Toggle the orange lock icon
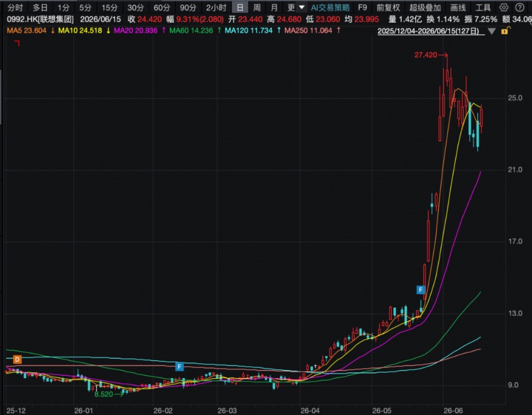Screen dimensions: 532x415 [505, 31]
